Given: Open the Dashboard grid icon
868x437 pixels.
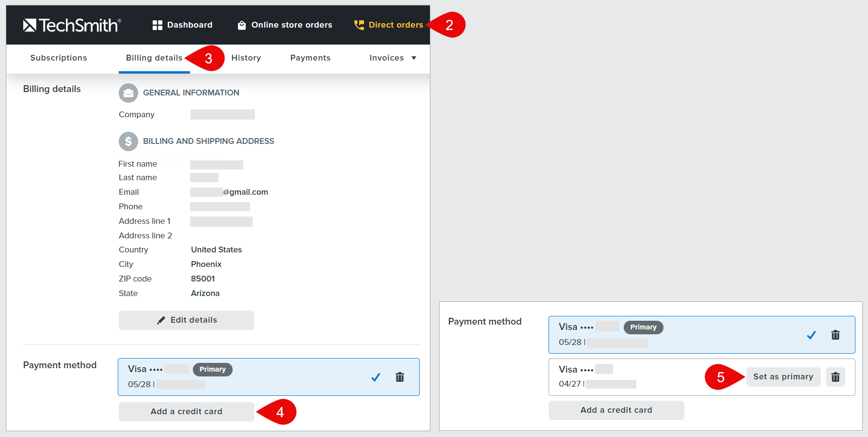Looking at the screenshot, I should click(x=157, y=25).
